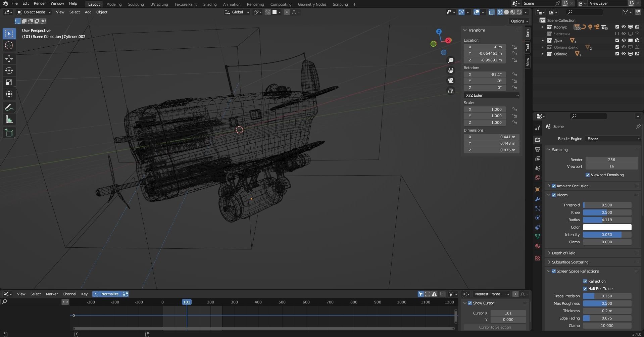Click the pan view hand icon

[x=451, y=70]
